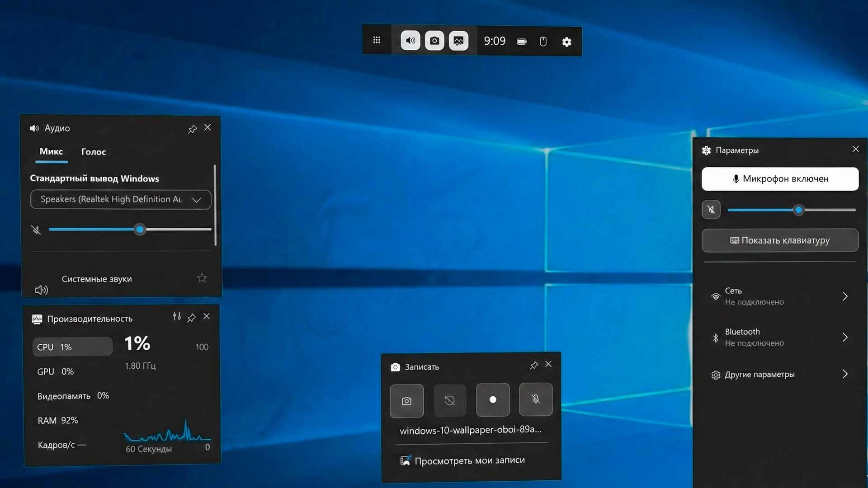Switch to the Микс tab
This screenshot has height=488, width=868.
pos(51,152)
